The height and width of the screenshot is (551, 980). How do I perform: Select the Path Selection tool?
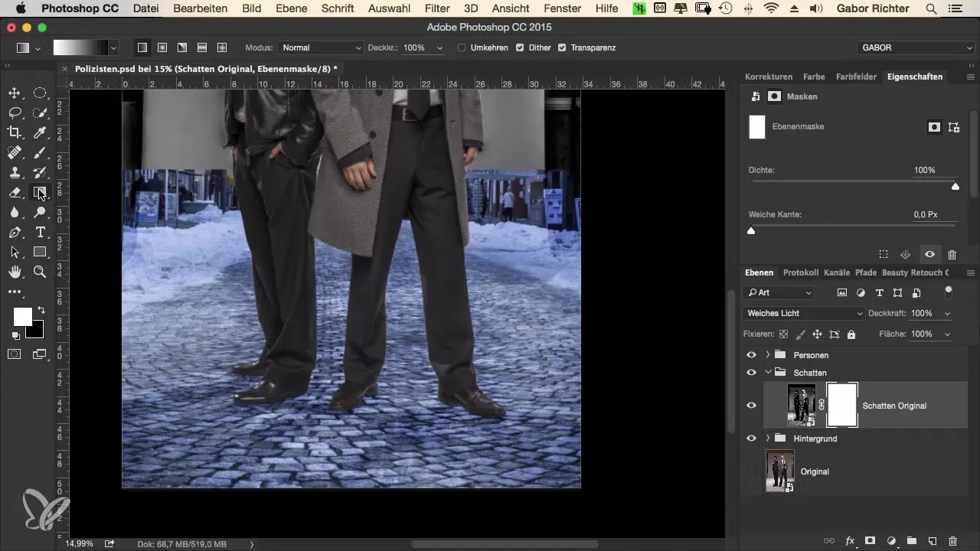[x=15, y=252]
